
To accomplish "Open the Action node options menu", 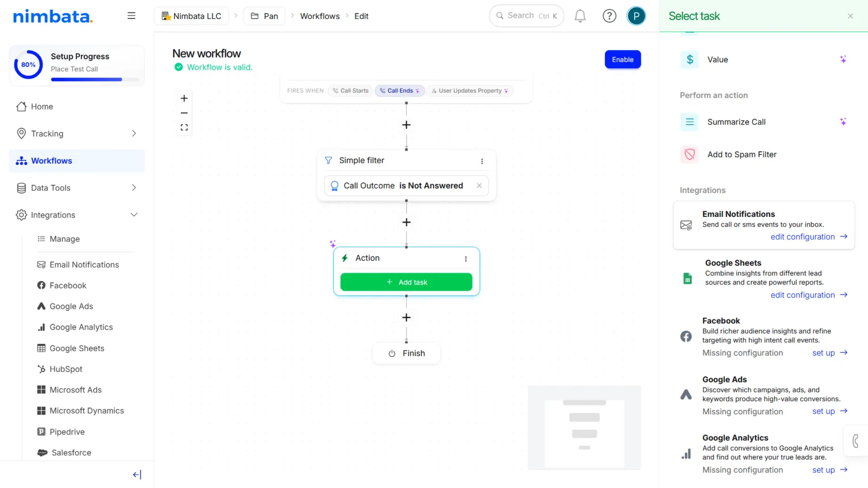I will tap(465, 259).
